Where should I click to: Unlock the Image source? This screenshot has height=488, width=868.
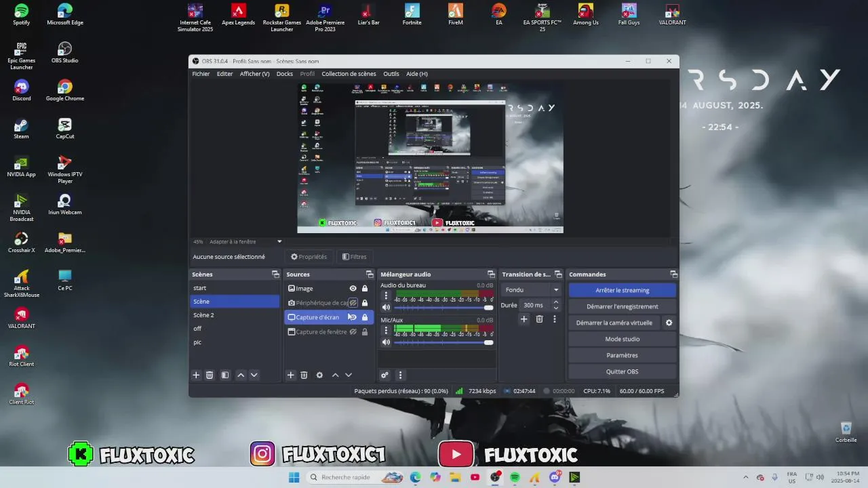click(365, 288)
